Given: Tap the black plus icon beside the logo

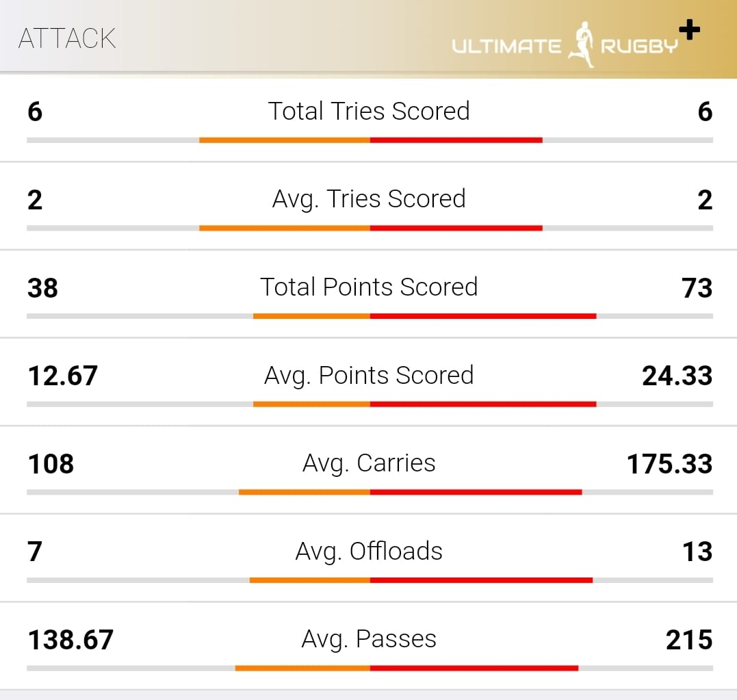Looking at the screenshot, I should pos(689,30).
